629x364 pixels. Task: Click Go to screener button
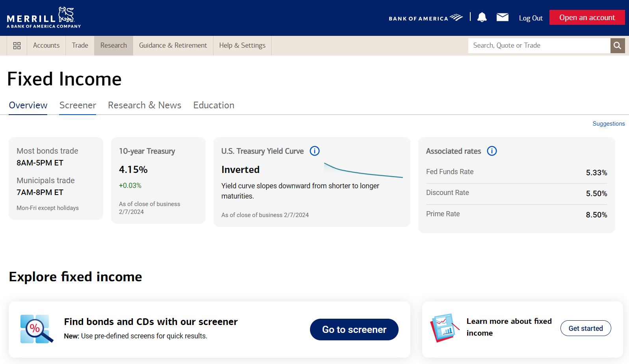click(354, 329)
